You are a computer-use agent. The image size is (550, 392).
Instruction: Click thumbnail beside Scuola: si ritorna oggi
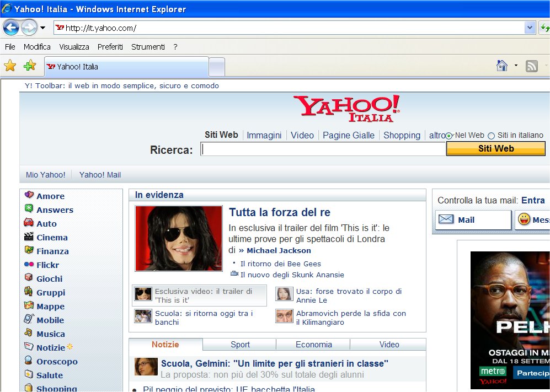[143, 316]
